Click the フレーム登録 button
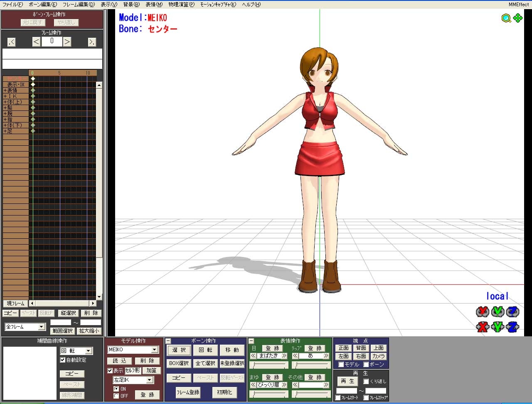Screen dimensions: 532x404 click(x=188, y=392)
